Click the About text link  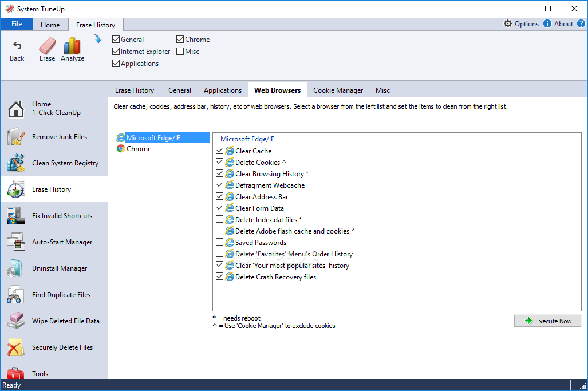click(563, 24)
